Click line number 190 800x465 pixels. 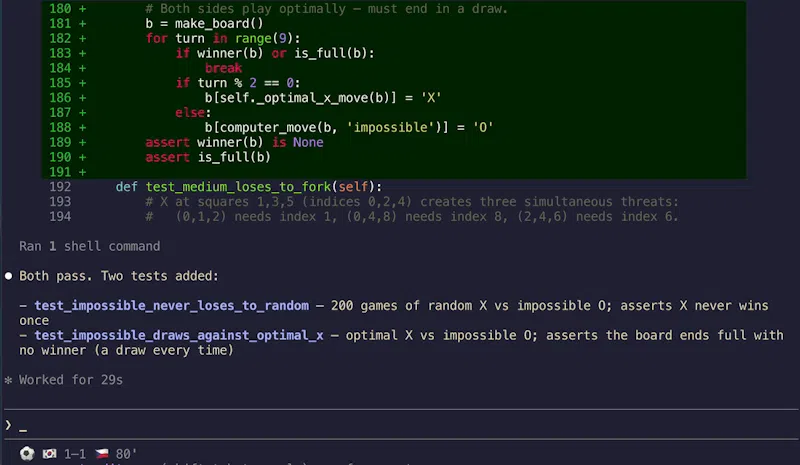[x=60, y=157]
